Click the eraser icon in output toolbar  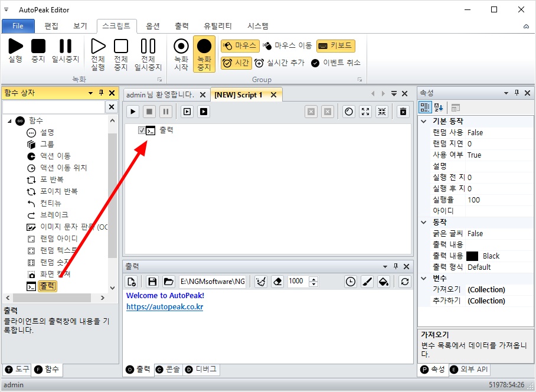[x=277, y=282]
